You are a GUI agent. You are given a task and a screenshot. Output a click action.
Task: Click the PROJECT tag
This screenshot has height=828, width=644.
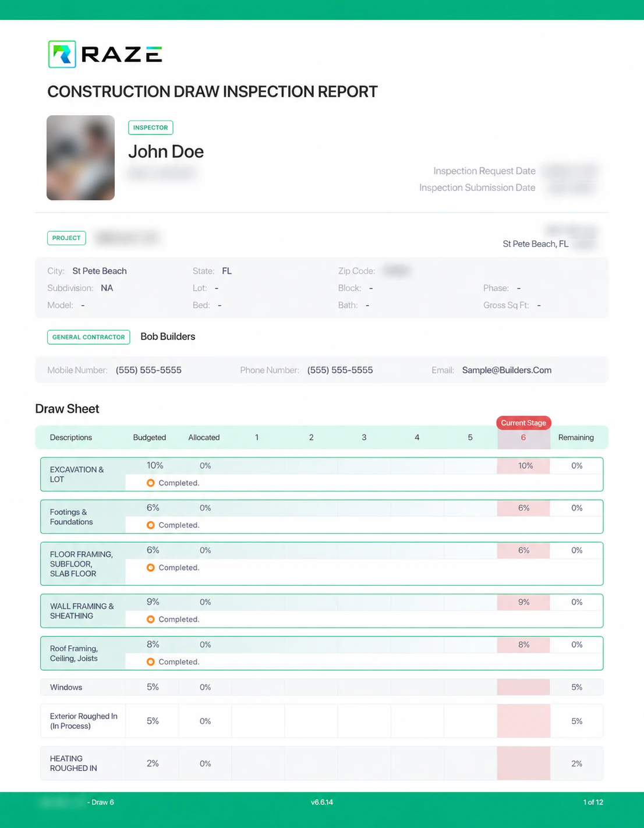pyautogui.click(x=66, y=238)
